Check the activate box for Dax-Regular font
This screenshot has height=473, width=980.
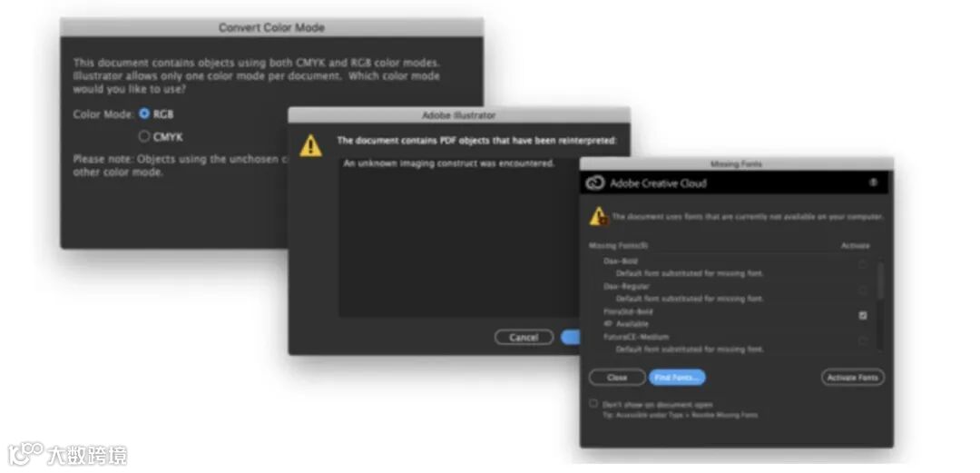[x=863, y=291]
